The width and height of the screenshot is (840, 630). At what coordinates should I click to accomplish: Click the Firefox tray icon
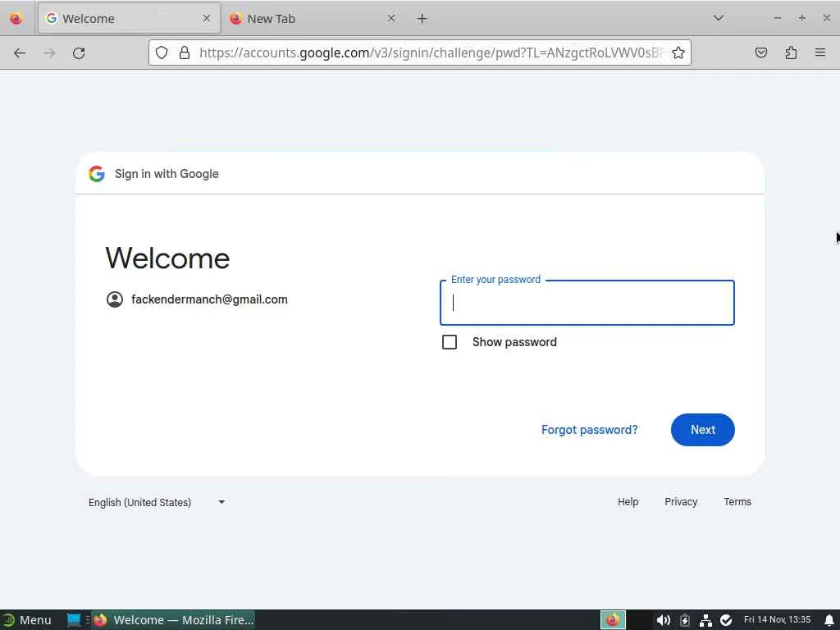(613, 620)
